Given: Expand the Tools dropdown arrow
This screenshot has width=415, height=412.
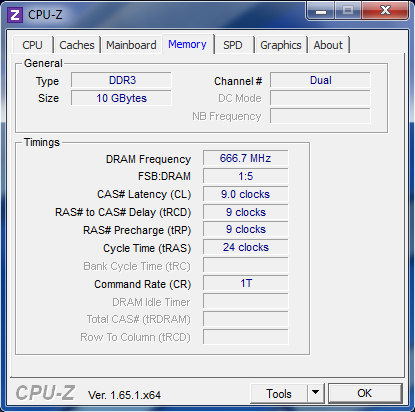Looking at the screenshot, I should 315,393.
